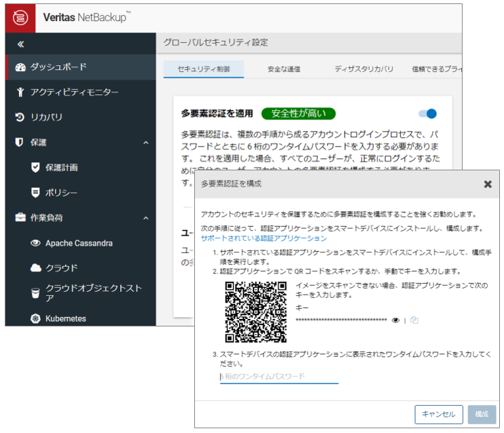This screenshot has height=433, width=504.
Task: Open サポートされている認証アプリケーション link
Action: [264, 238]
